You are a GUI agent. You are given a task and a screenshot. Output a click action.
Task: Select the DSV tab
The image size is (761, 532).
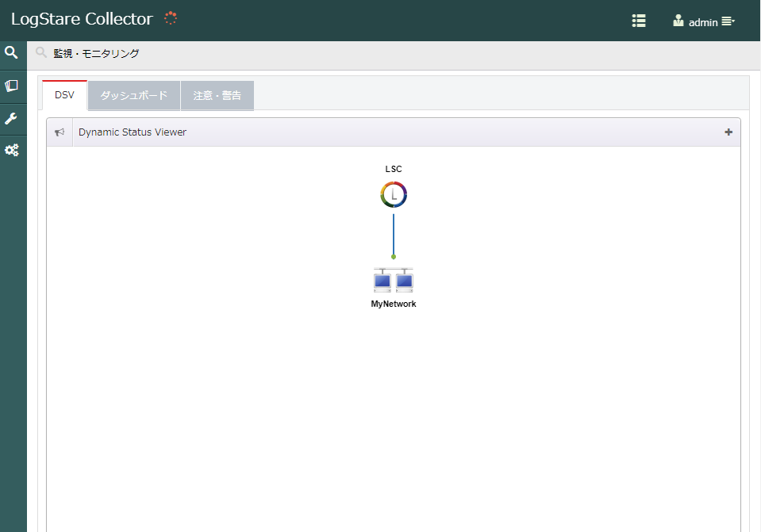(x=64, y=95)
